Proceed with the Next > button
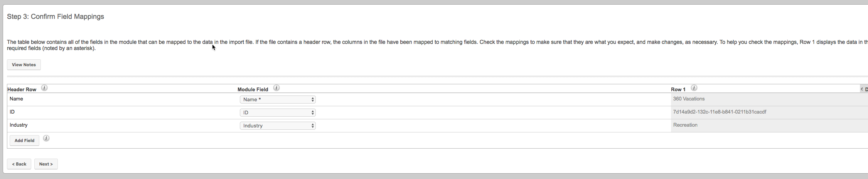 (x=46, y=164)
